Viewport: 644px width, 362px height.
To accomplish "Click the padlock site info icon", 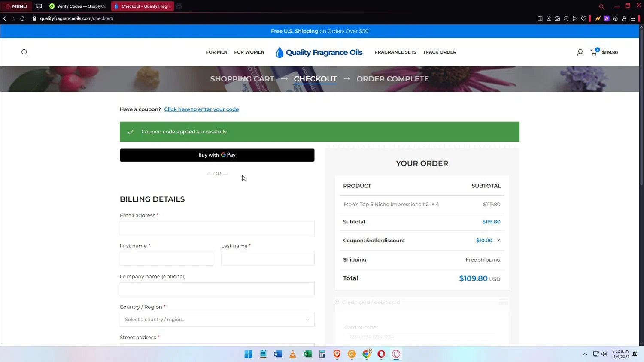I will (x=34, y=18).
